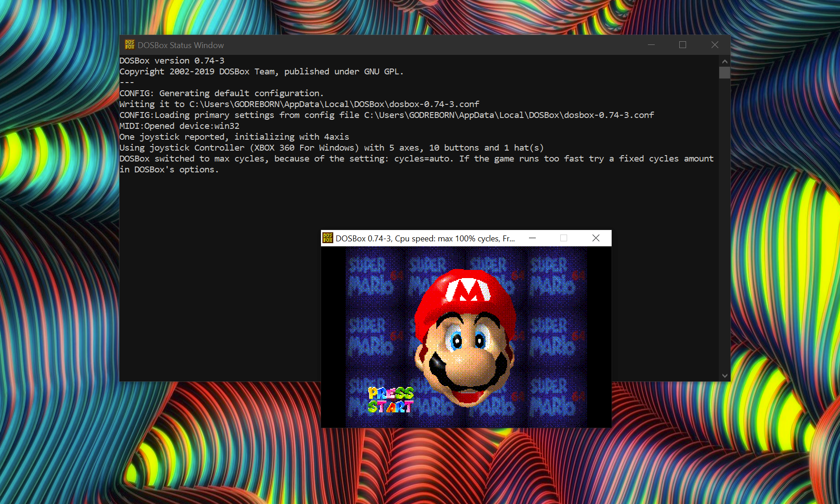Click the DOSBox game window title bar icon
The height and width of the screenshot is (504, 840).
(x=328, y=238)
